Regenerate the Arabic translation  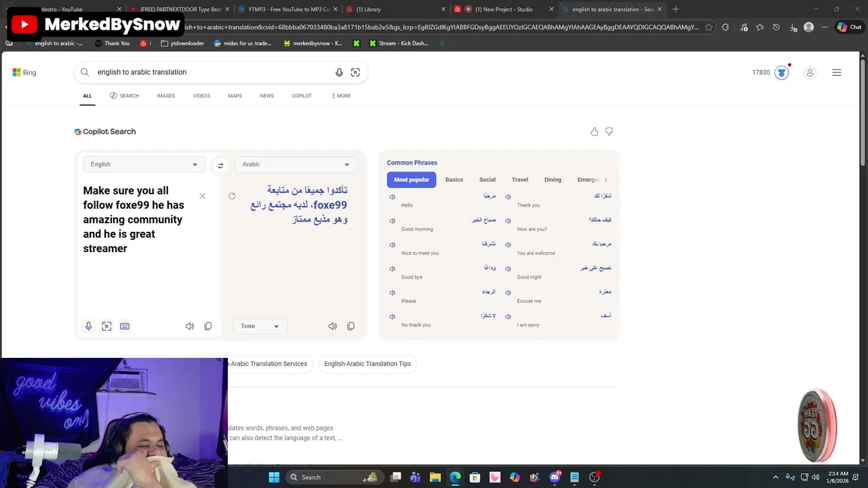[232, 196]
